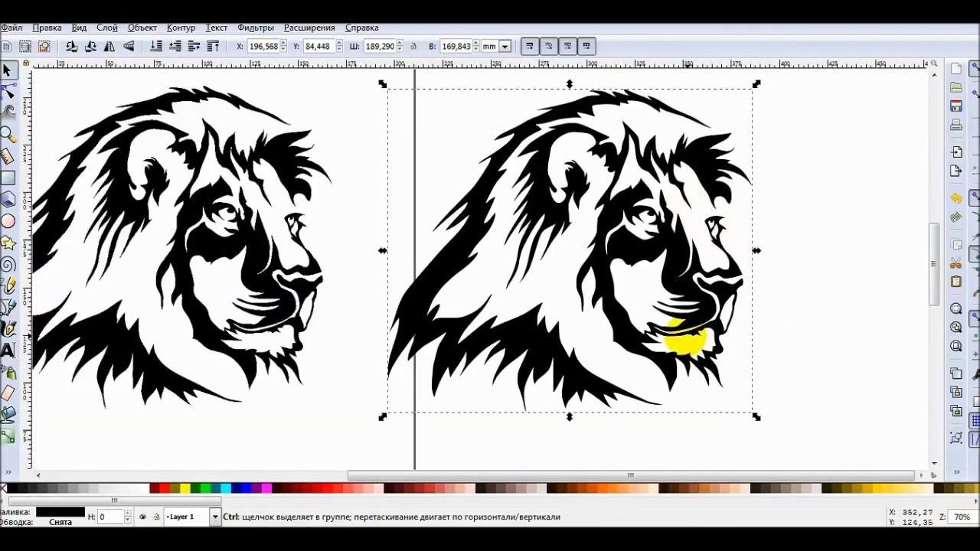This screenshot has height=551, width=980.
Task: Click New document icon in right toolbar
Action: 955,69
